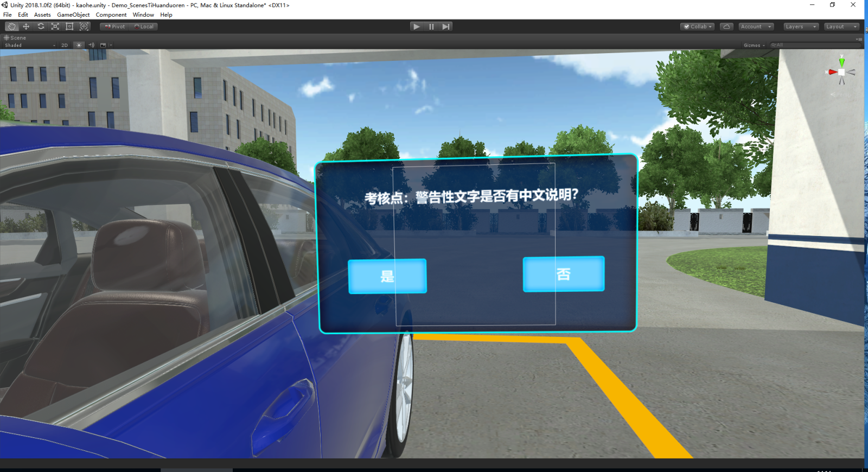Click the 是 answer button
Image resolution: width=868 pixels, height=472 pixels.
tap(387, 276)
